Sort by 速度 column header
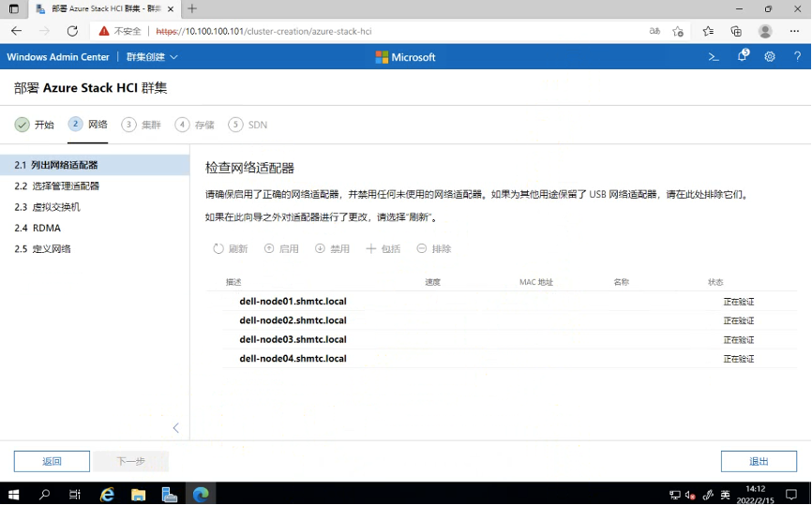812x505 pixels. coord(432,282)
